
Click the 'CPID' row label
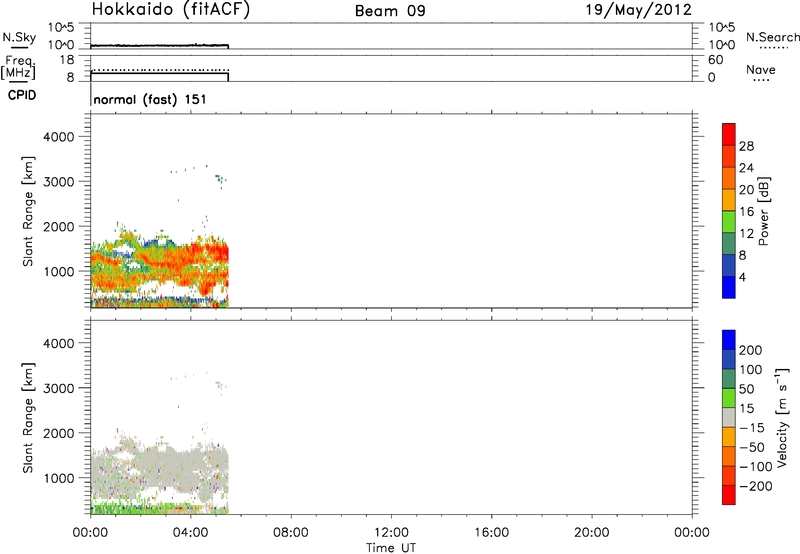coord(22,95)
